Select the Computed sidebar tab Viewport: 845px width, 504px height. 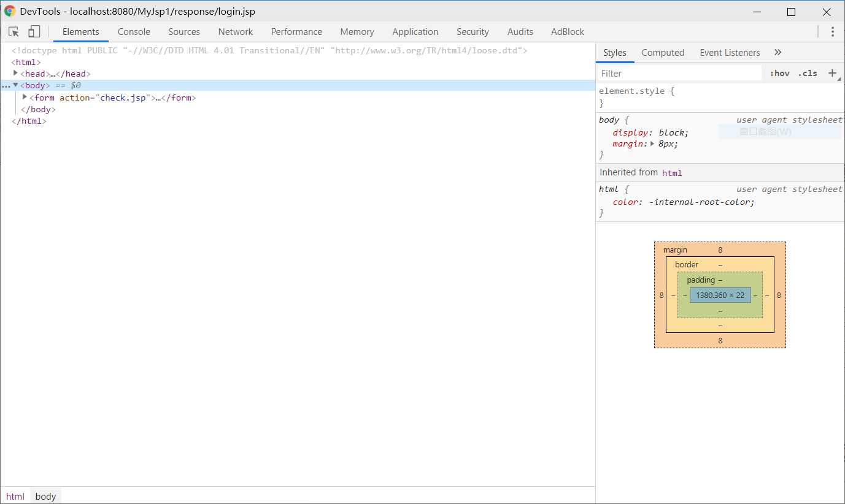(663, 53)
